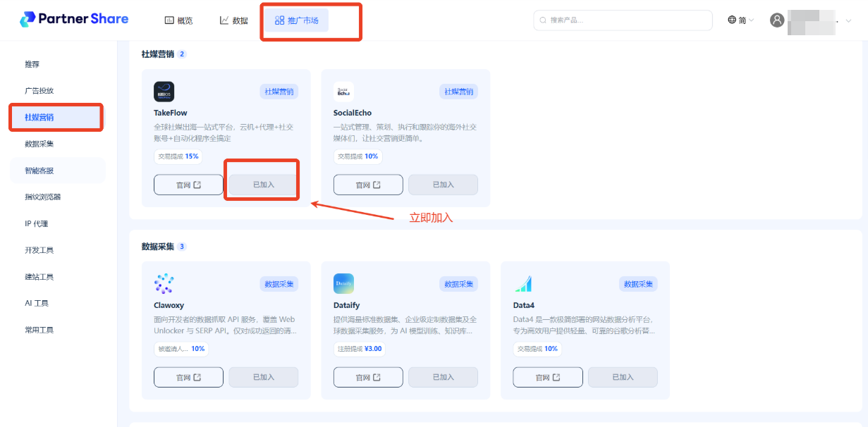
Task: Click 社媒营销 tag on SocialEcho card
Action: pyautogui.click(x=459, y=92)
